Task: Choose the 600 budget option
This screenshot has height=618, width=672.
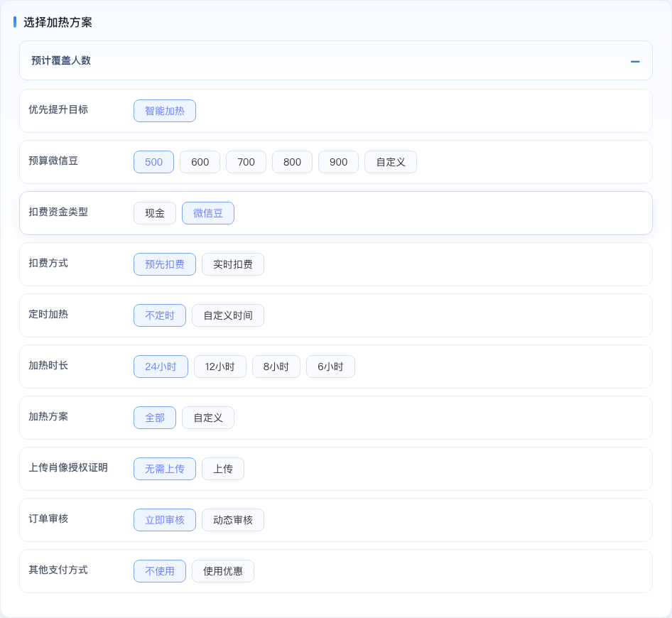Action: pos(200,162)
